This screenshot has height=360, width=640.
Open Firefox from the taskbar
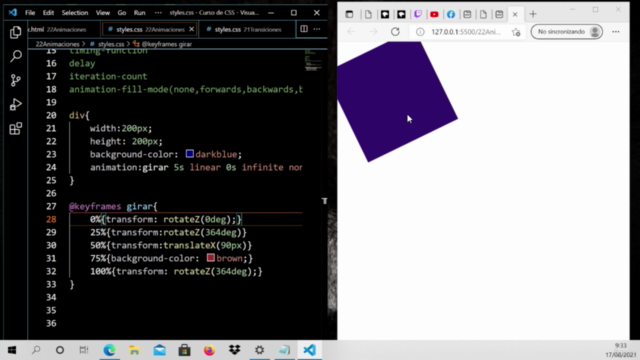click(209, 350)
